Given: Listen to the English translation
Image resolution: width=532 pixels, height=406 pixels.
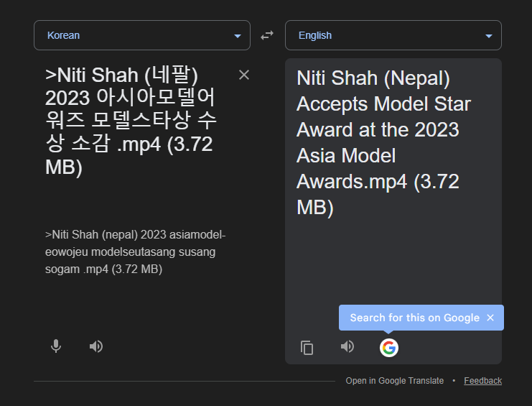Looking at the screenshot, I should (x=347, y=347).
